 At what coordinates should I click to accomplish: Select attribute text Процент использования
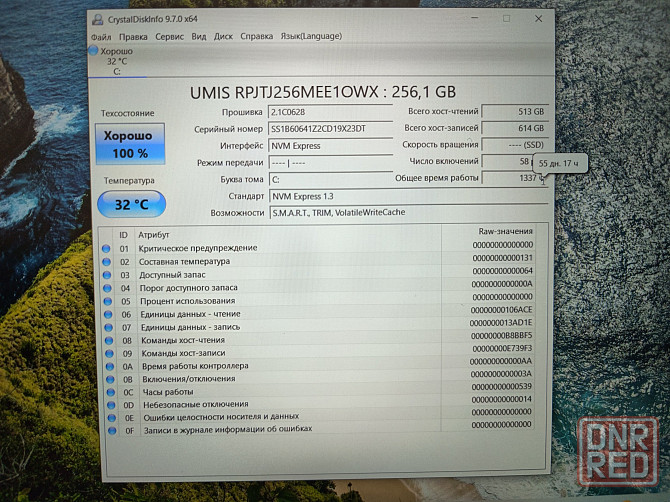pos(188,301)
